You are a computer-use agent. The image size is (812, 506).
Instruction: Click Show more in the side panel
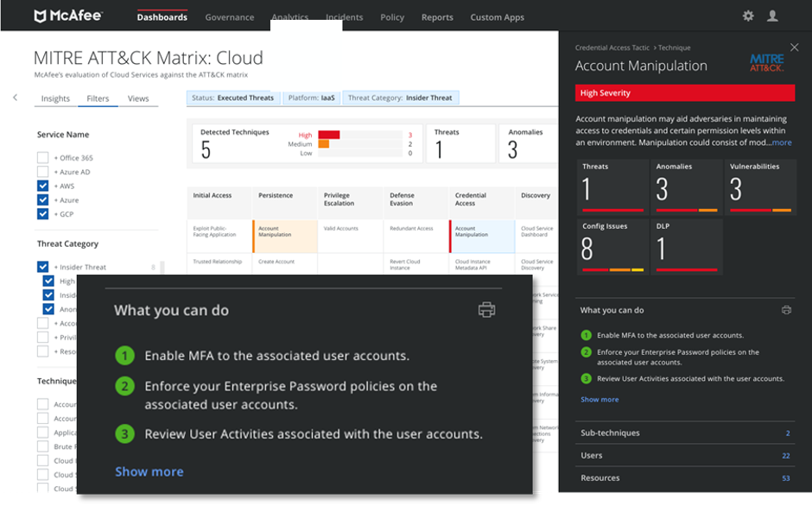tap(599, 399)
